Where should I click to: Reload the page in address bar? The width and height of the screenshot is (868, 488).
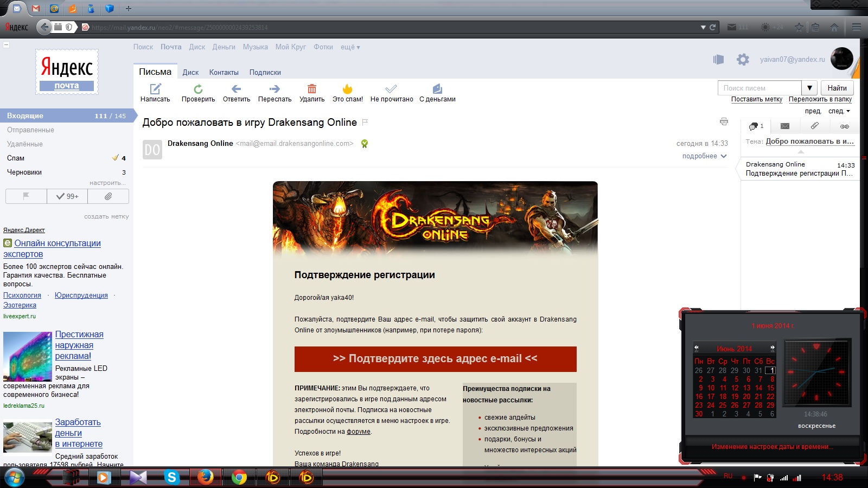pyautogui.click(x=713, y=27)
